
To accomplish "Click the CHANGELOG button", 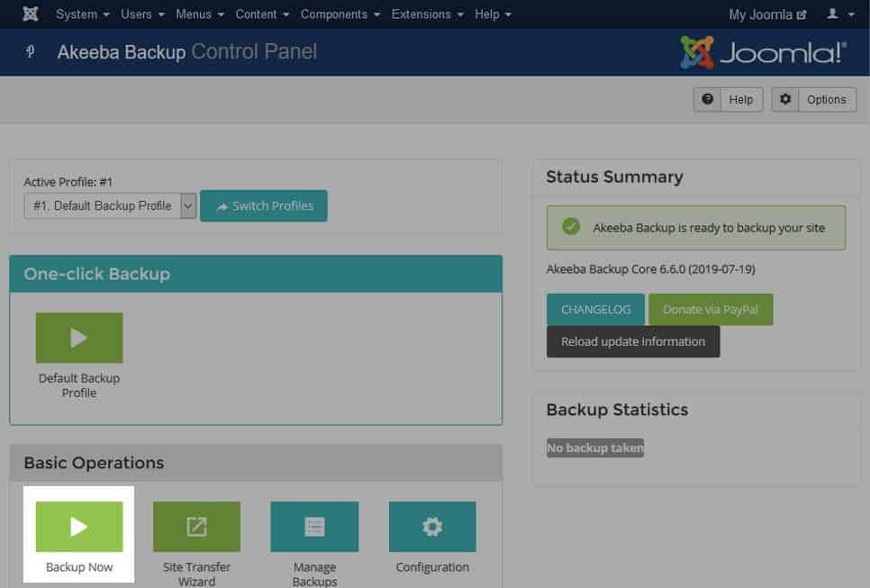I will 595,310.
